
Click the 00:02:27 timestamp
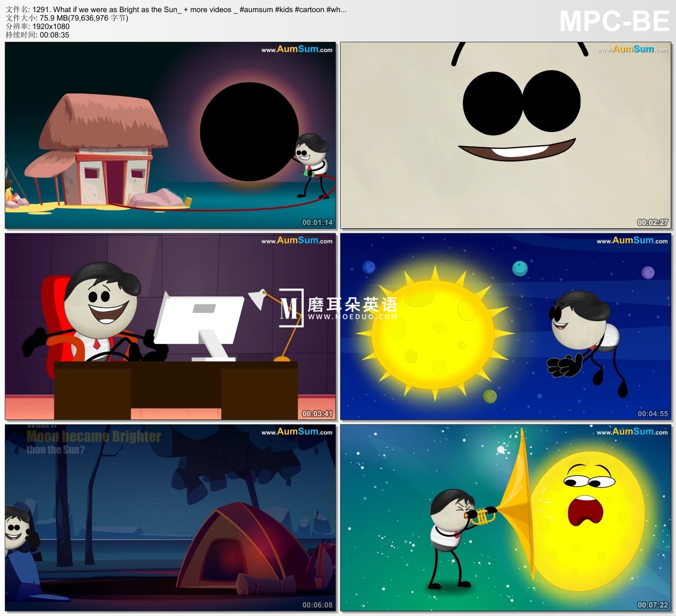(653, 222)
